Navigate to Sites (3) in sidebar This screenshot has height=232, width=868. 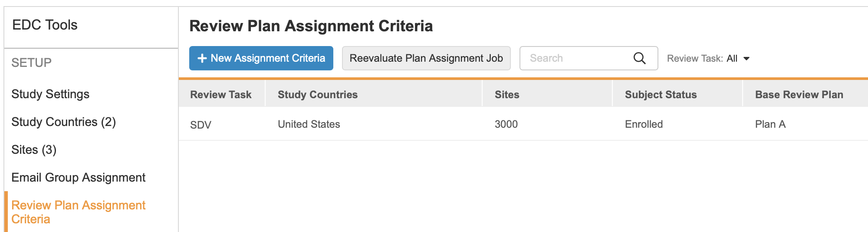coord(34,150)
